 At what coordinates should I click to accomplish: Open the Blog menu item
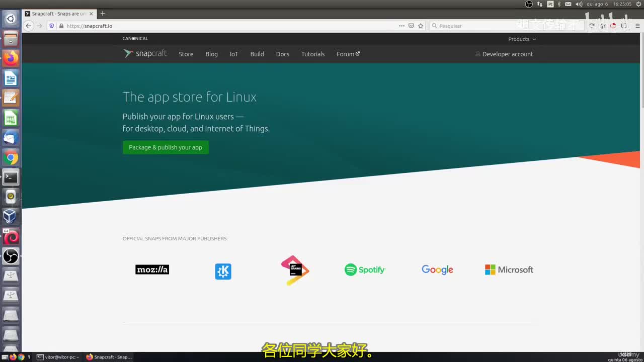tap(211, 54)
